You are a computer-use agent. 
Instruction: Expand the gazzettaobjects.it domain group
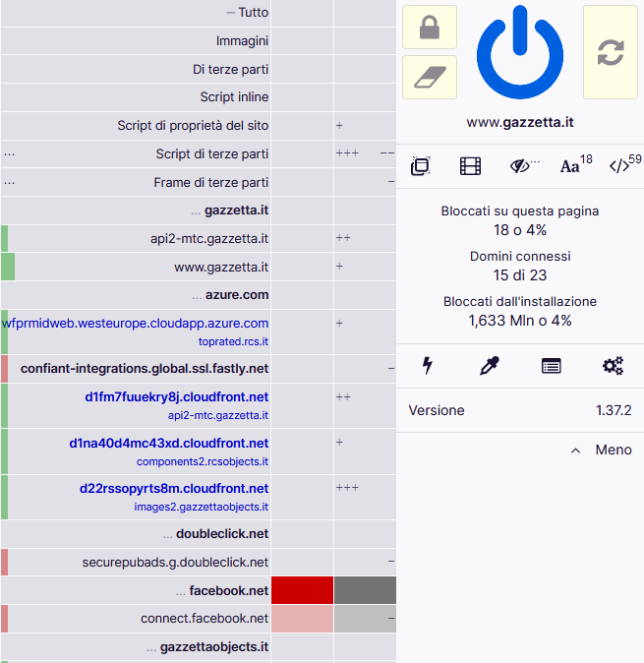[207, 647]
